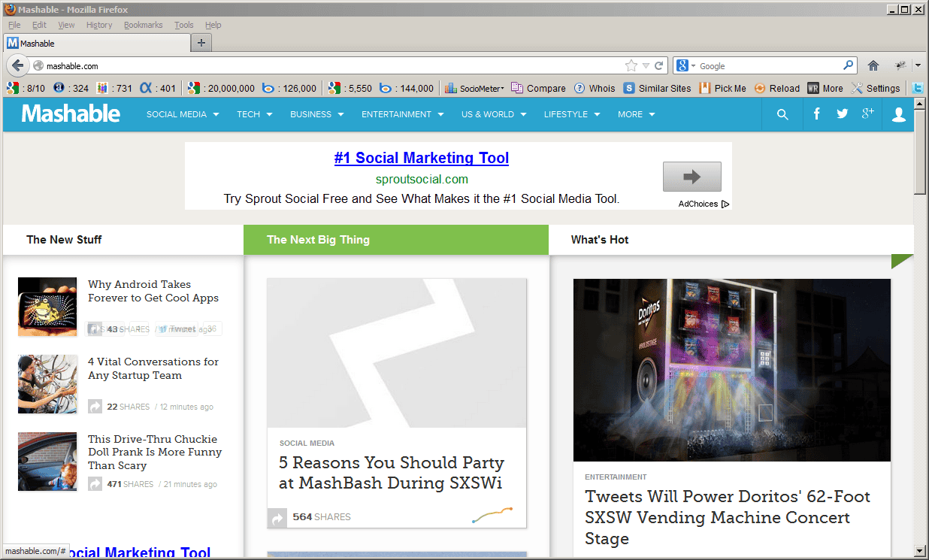
Task: Open 4 Vital Conversations article link
Action: coord(153,368)
